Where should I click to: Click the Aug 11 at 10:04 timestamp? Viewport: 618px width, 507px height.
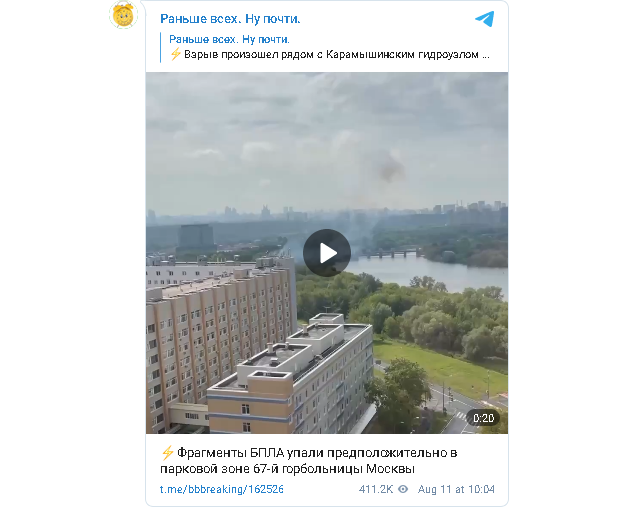[x=456, y=489]
